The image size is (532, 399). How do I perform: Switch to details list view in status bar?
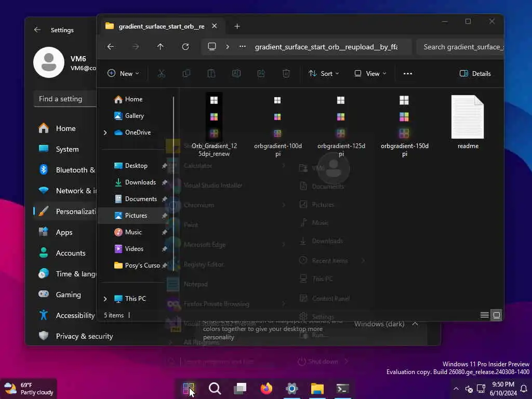[x=485, y=315]
